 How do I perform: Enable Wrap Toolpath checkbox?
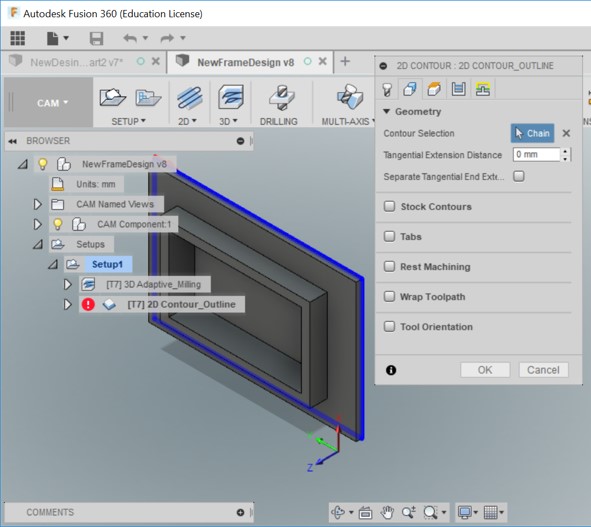389,296
